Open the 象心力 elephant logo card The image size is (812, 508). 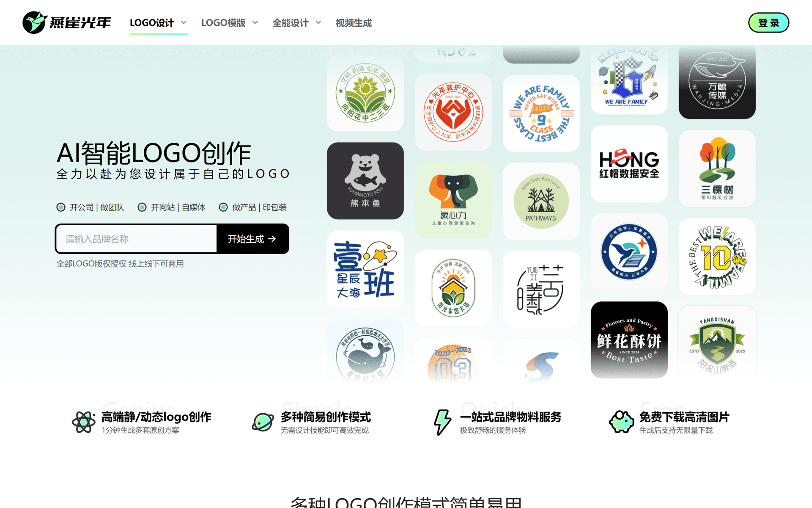pos(453,200)
